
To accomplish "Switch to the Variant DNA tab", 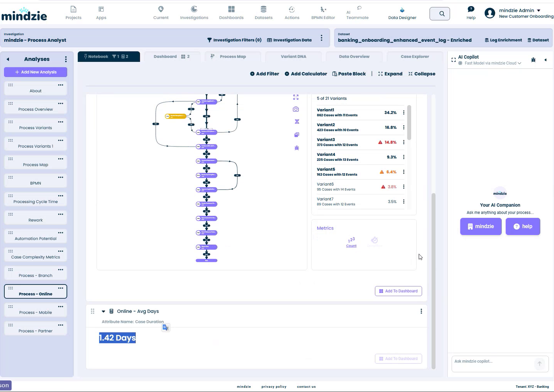I will [293, 56].
